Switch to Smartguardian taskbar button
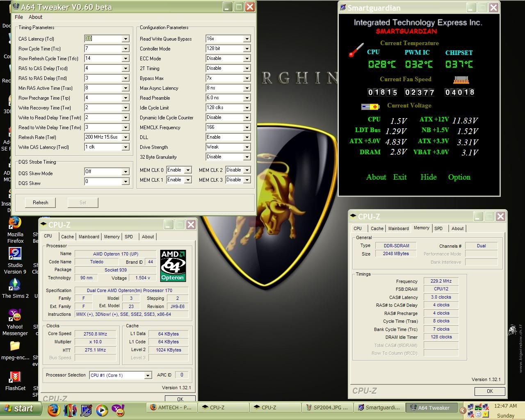Screen dimensions: 525x420 tap(379, 408)
